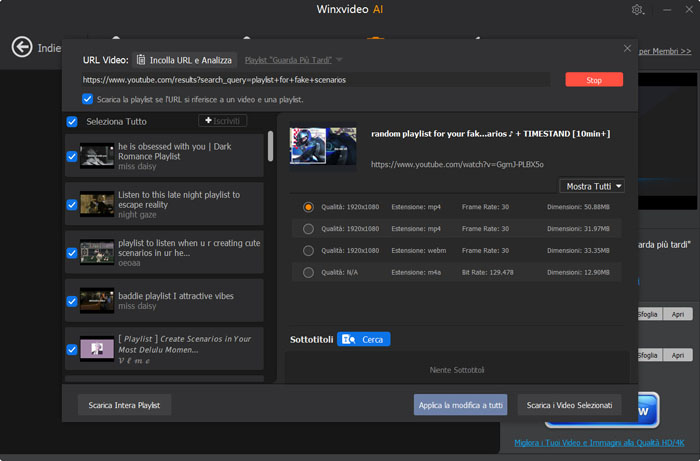Click the clipboard paste icon
Image resolution: width=700 pixels, height=461 pixels.
pyautogui.click(x=141, y=60)
